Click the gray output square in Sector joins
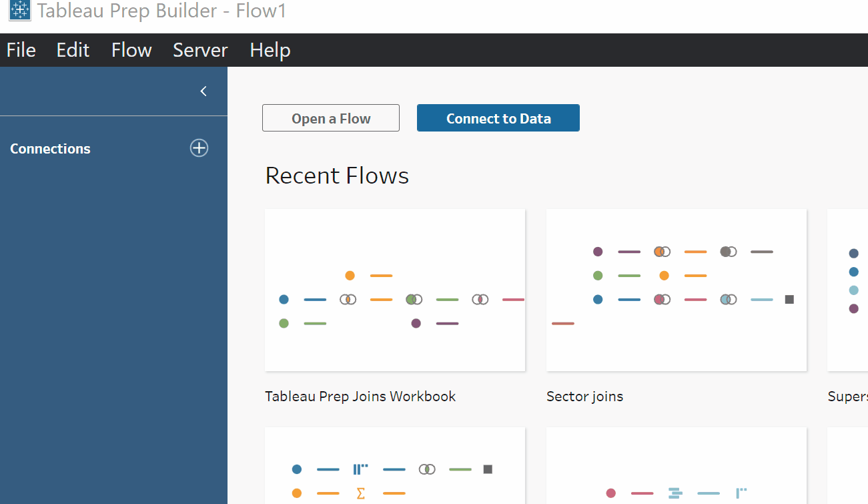868x504 pixels. click(789, 299)
